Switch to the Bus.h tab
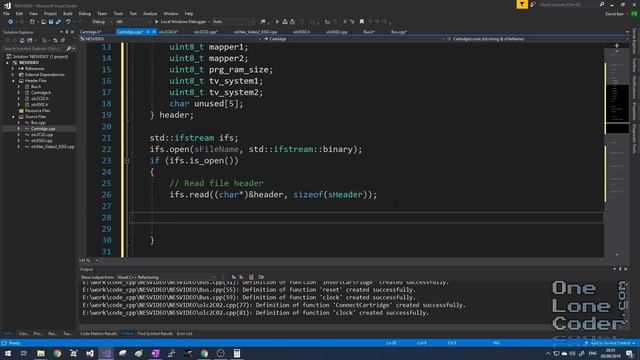Viewport: 640px width, 360px height. [x=369, y=31]
